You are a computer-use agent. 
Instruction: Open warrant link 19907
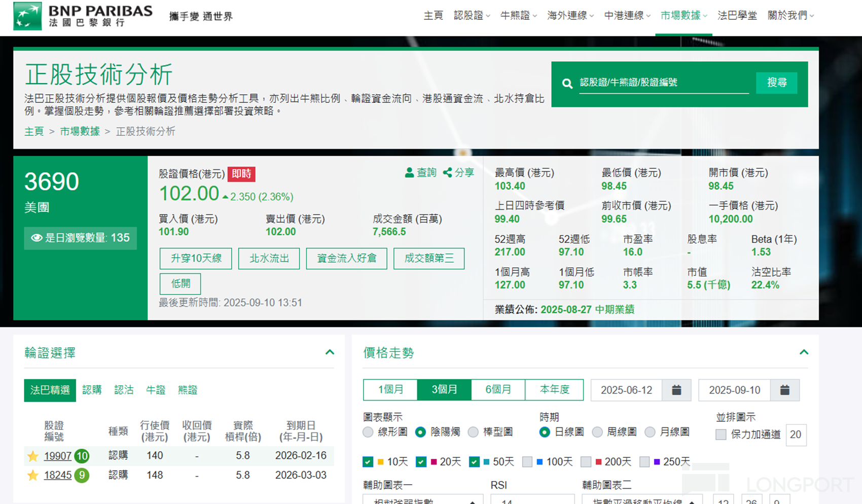click(57, 456)
